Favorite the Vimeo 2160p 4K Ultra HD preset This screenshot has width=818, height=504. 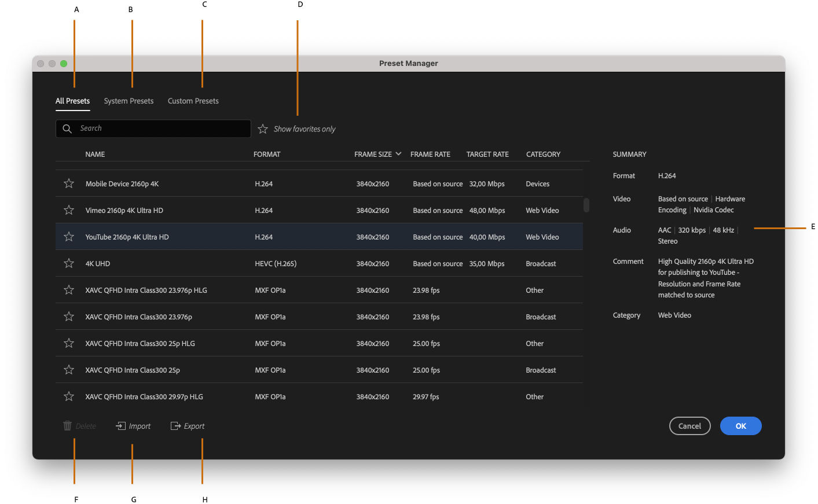coord(68,210)
